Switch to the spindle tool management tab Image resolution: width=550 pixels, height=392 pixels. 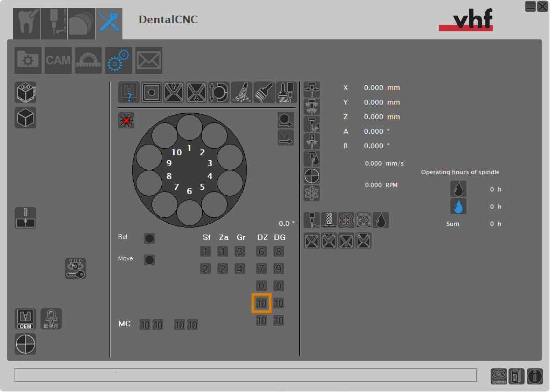pyautogui.click(x=54, y=24)
